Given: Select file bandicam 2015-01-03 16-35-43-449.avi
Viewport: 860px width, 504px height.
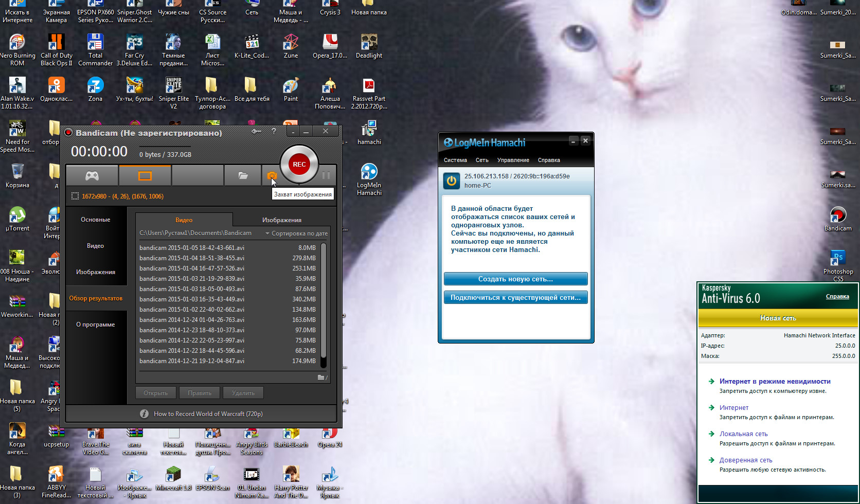Looking at the screenshot, I should [x=227, y=299].
